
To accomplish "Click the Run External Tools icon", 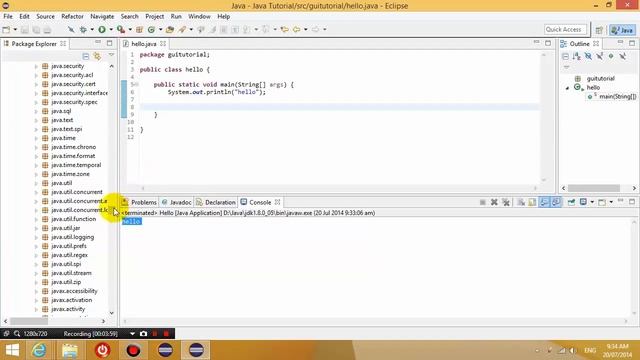I will click(121, 29).
